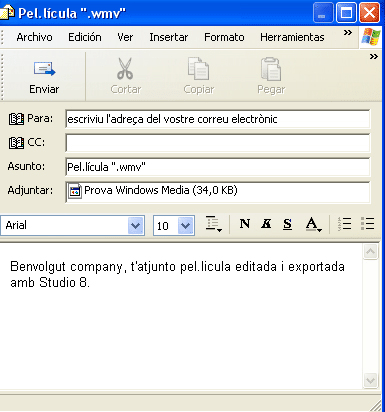Maximize the message window

pyautogui.click(x=346, y=13)
